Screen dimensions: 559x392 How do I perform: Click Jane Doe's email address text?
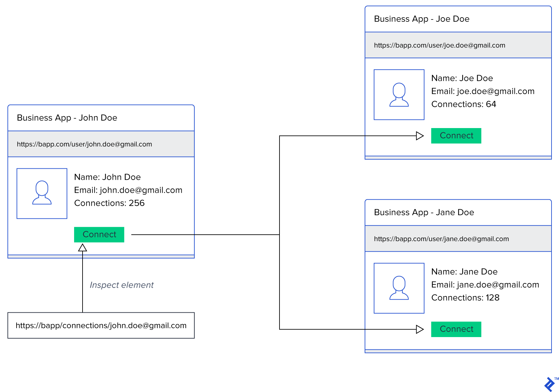click(x=485, y=285)
